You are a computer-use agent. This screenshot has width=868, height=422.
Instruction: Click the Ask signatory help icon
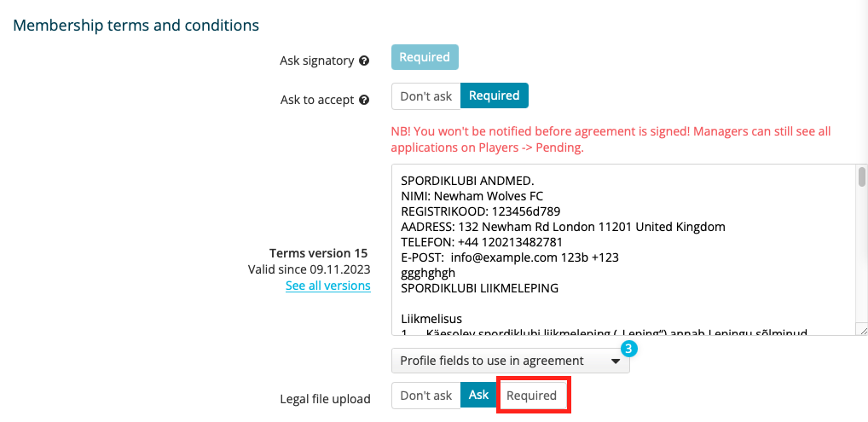tap(364, 61)
